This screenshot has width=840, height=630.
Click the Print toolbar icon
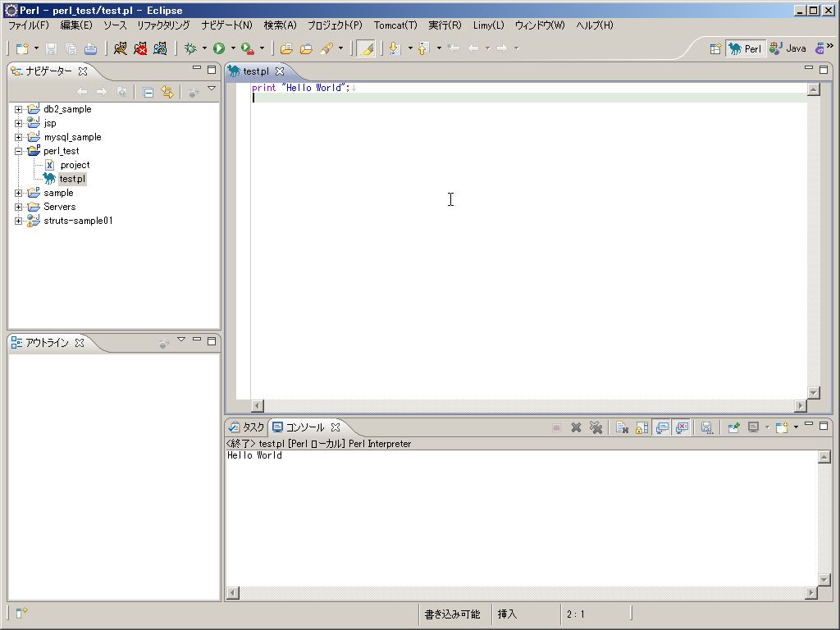(x=90, y=48)
